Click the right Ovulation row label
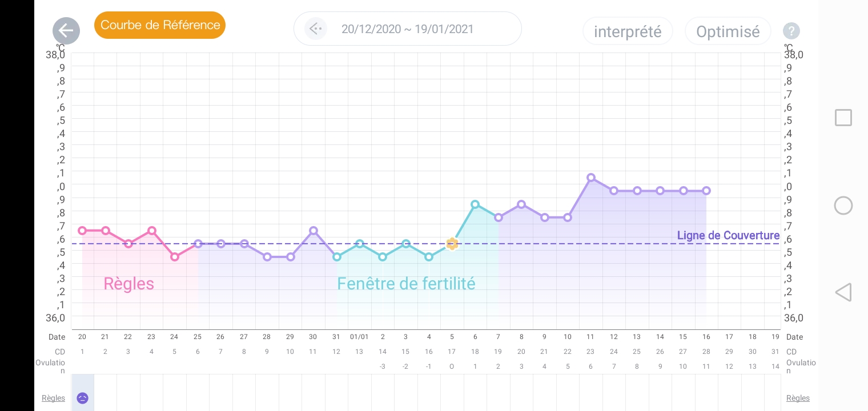The width and height of the screenshot is (868, 411). [801, 366]
